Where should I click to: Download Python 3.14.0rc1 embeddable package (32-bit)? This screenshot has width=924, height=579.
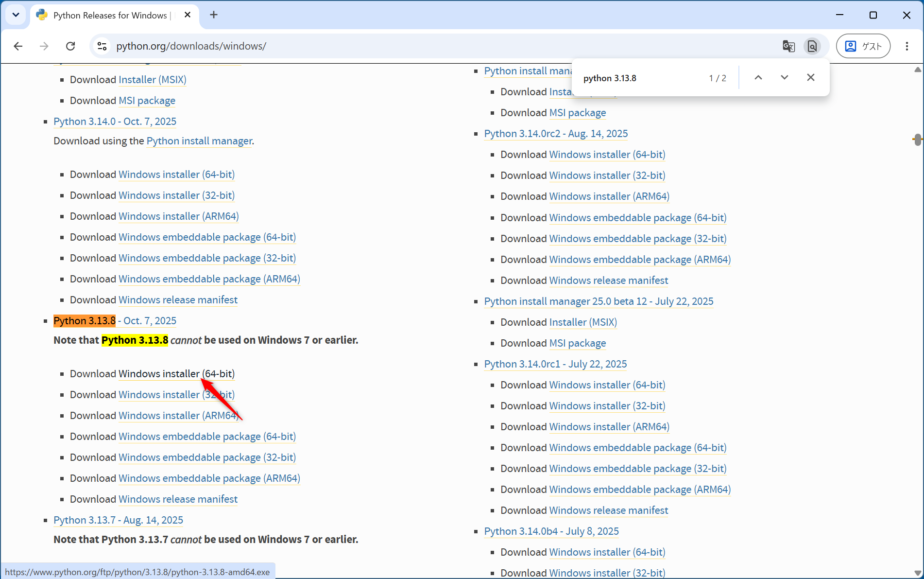pyautogui.click(x=638, y=469)
